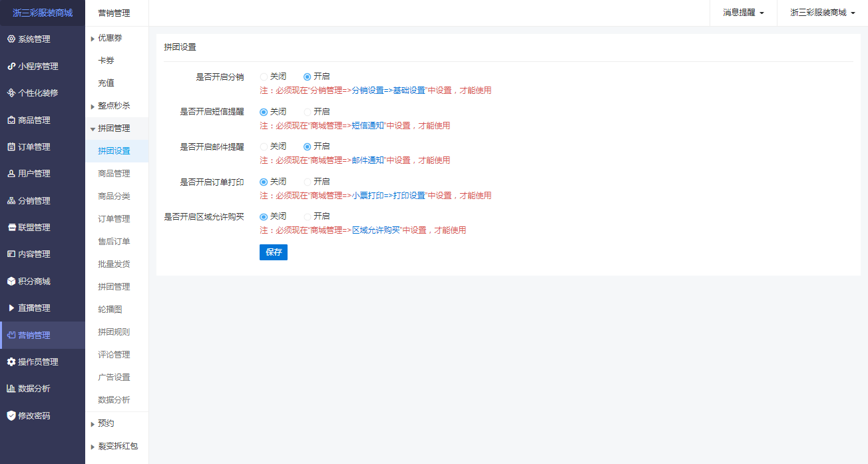This screenshot has height=464, width=868.
Task: Click the 商品管理 bag icon
Action: (11, 120)
